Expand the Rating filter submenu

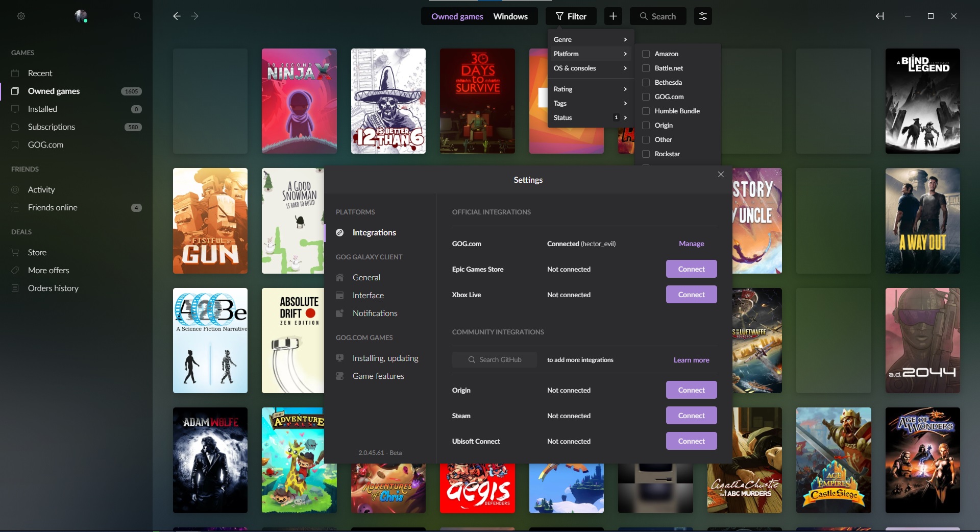point(591,89)
